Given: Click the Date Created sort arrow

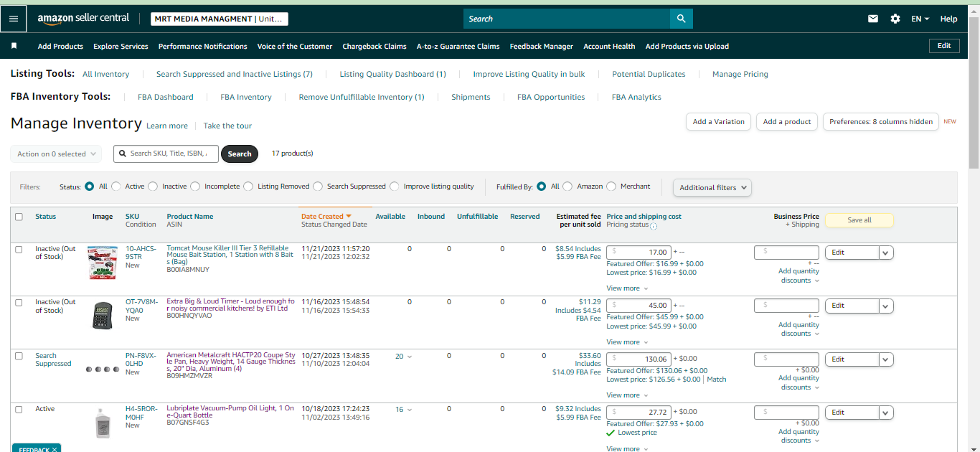Looking at the screenshot, I should 349,216.
